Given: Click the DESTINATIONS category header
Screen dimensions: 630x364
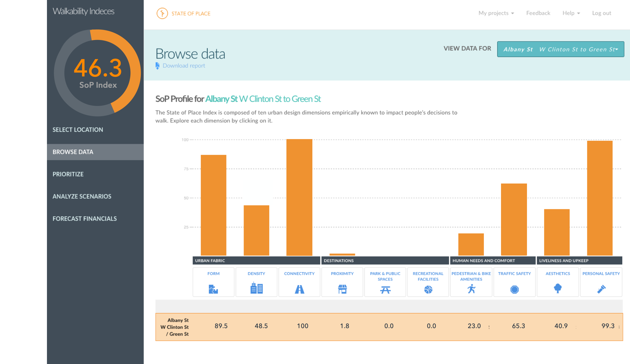Looking at the screenshot, I should click(385, 261).
